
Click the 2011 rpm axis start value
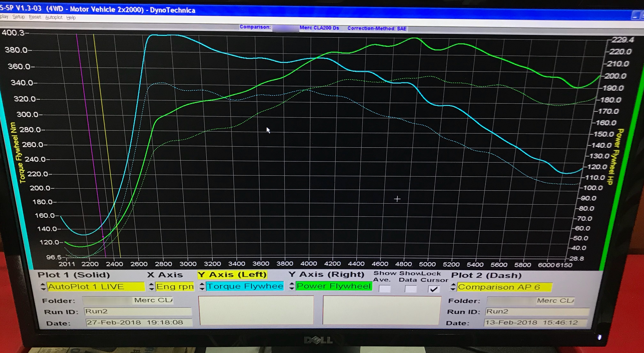click(x=67, y=264)
